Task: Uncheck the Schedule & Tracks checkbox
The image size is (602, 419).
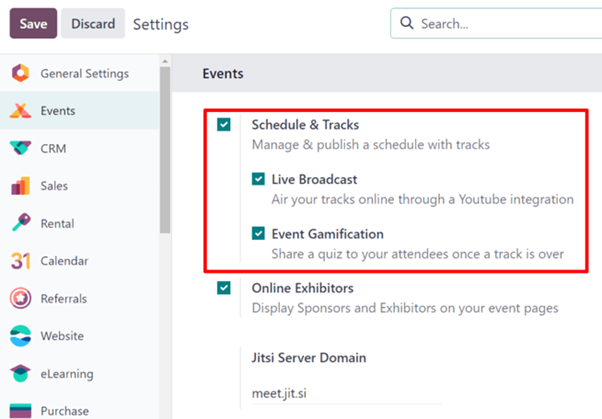Action: (x=224, y=125)
